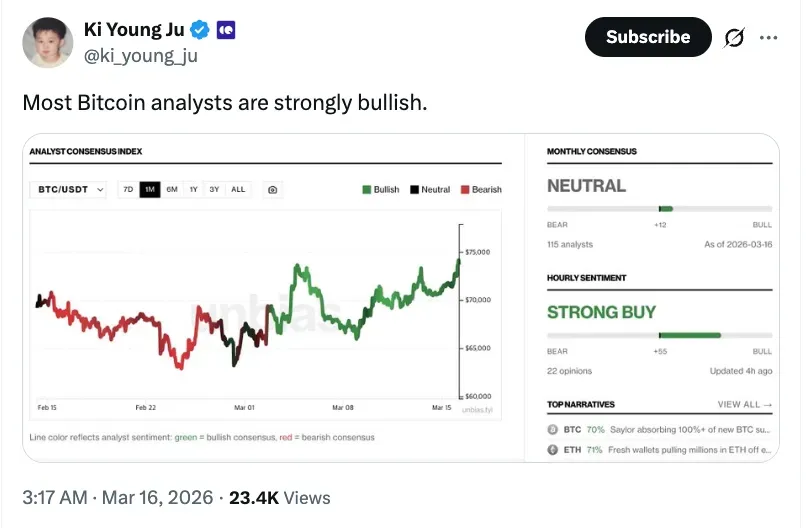Viewport: 806px width, 528px height.
Task: Click the BTC coin icon in Top Narratives
Action: (551, 429)
